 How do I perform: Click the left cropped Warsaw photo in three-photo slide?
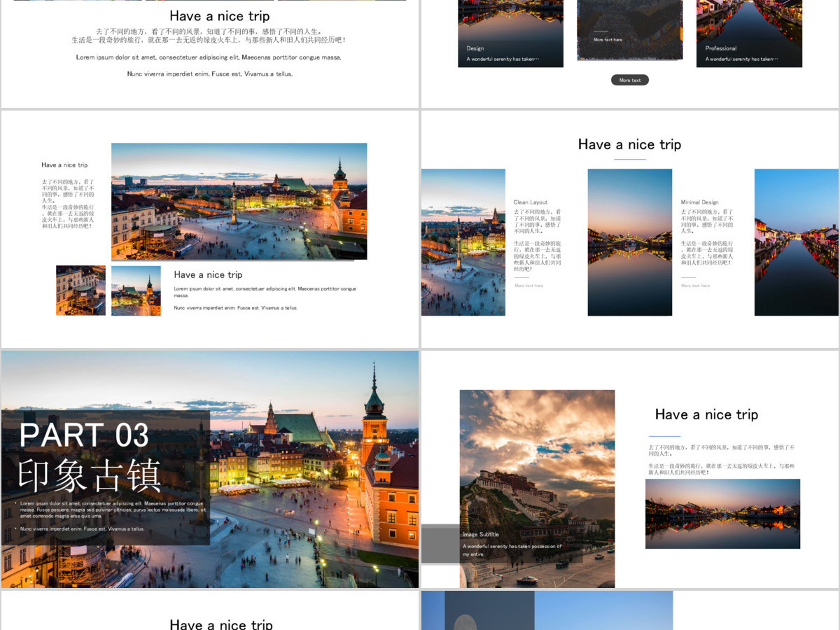click(463, 242)
